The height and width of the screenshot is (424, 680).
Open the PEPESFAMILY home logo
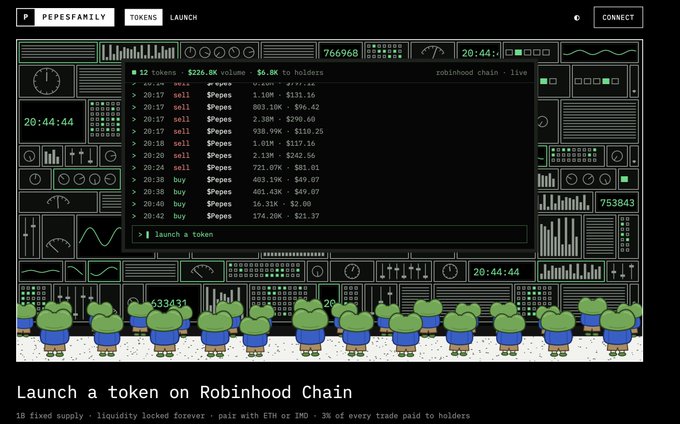65,17
